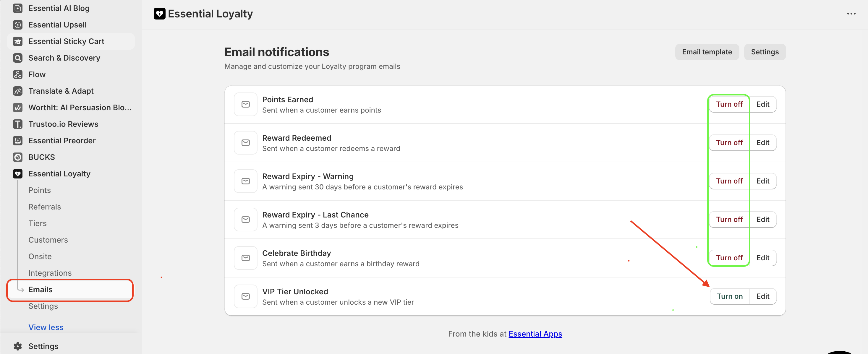Screen dimensions: 868x354
Task: Click the Essential Loyalty page title
Action: (210, 14)
